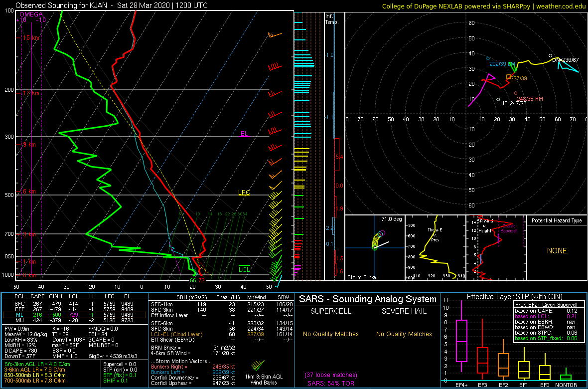The image size is (588, 389).
Task: Click the NONE hazard type value
Action: (x=557, y=251)
